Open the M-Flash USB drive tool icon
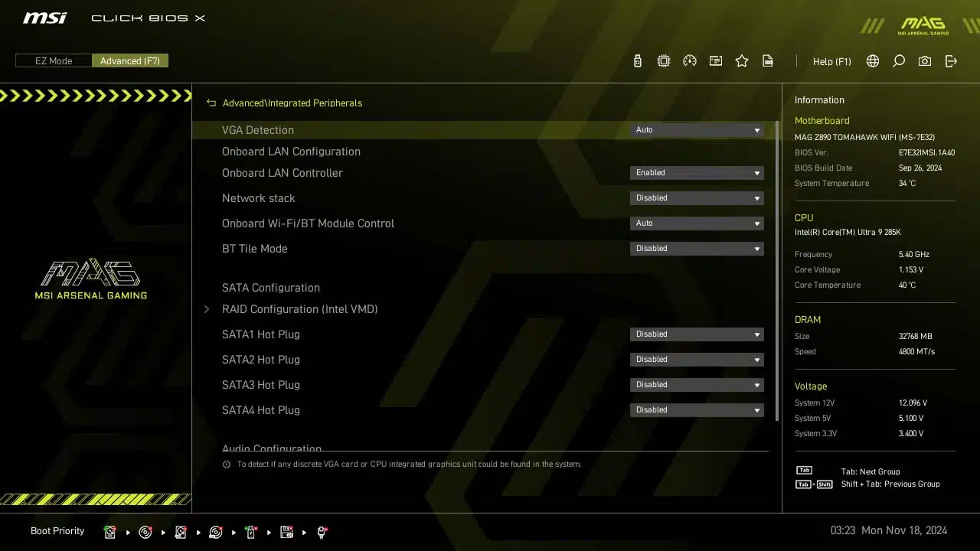Screen dimensions: 980x551 (x=638, y=61)
